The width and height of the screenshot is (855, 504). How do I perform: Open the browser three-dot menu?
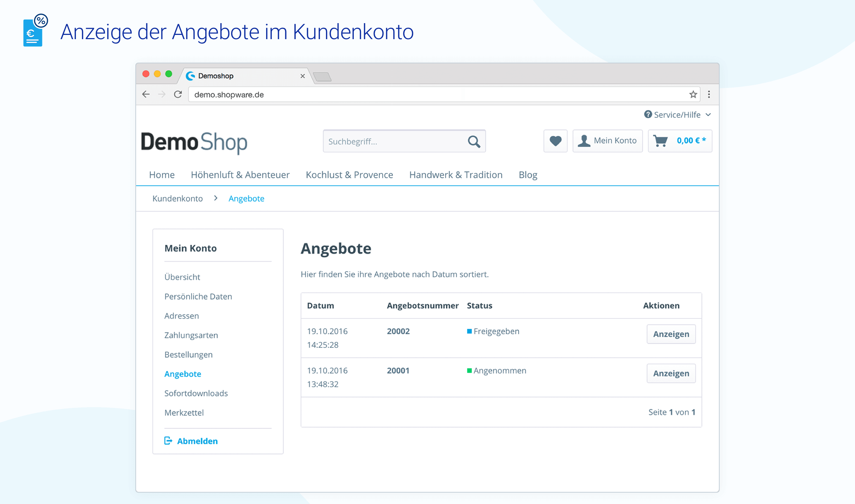tap(709, 94)
